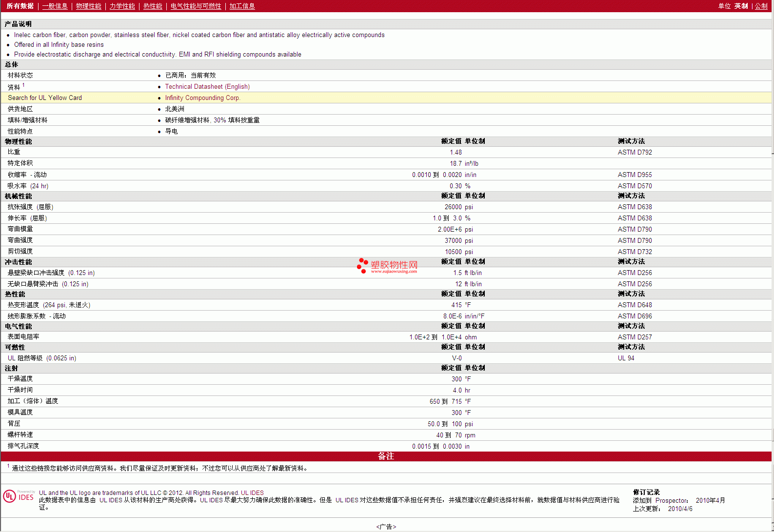Image resolution: width=774 pixels, height=532 pixels.
Task: Click the vertical scrollbar on the right edge
Action: coord(773,244)
